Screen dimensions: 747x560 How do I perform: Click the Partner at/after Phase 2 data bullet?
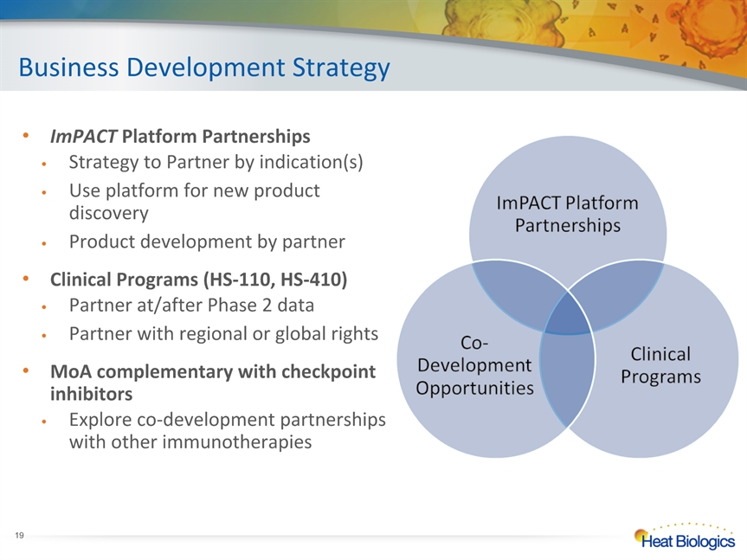191,306
